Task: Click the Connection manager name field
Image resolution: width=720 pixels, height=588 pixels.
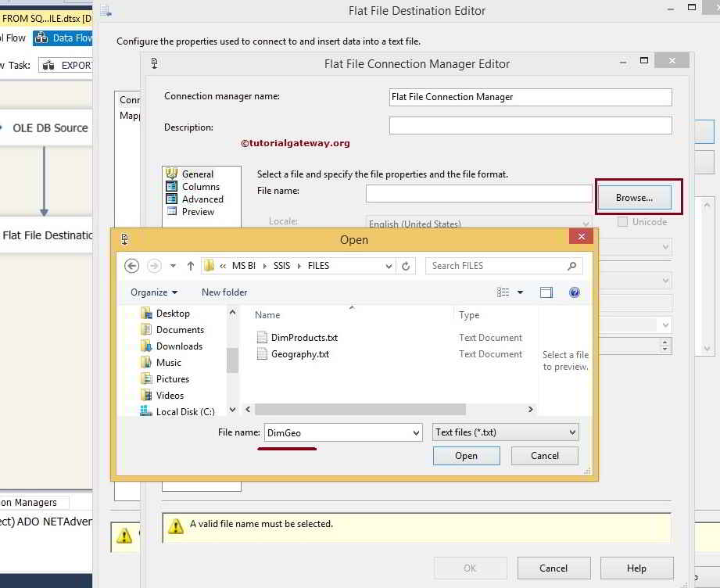Action: [x=530, y=97]
